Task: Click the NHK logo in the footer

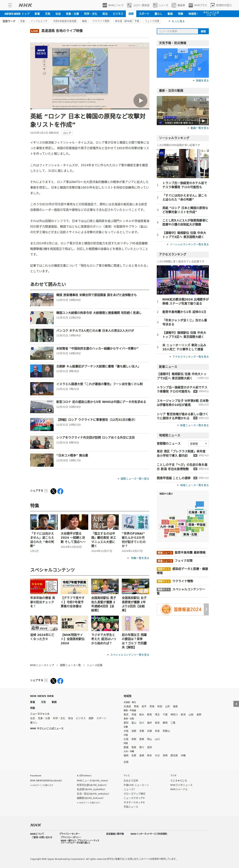Action: tap(36, 825)
